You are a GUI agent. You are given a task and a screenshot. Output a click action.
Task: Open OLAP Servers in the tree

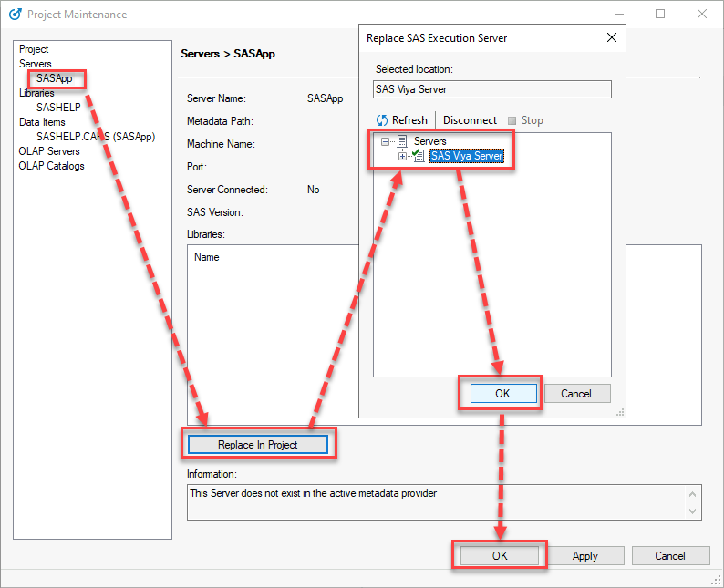tap(49, 151)
